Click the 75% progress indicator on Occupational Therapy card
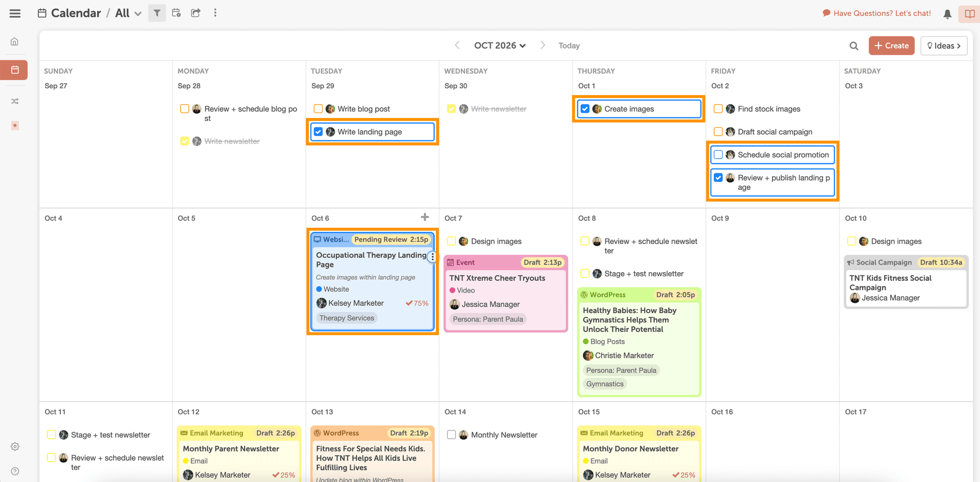 click(x=417, y=303)
